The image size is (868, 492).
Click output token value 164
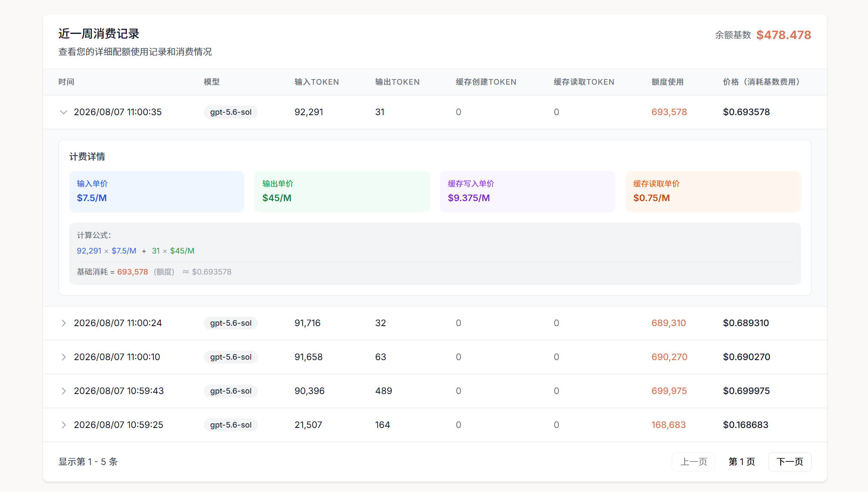[x=383, y=425]
